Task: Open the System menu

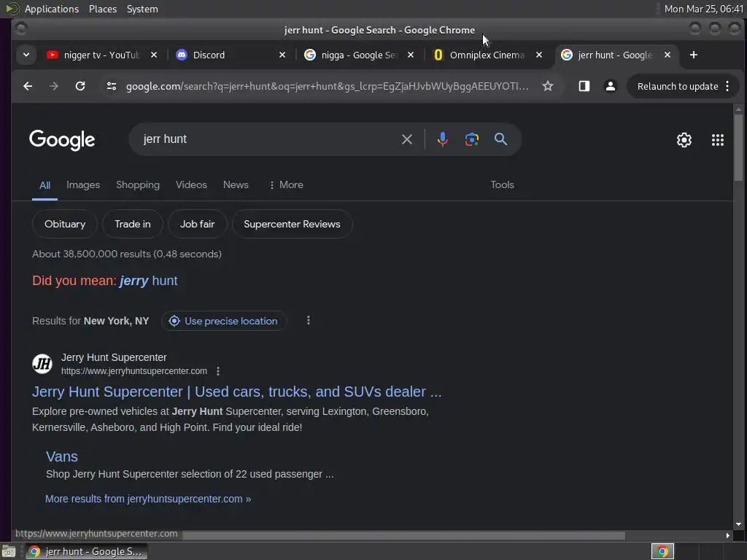Action: coord(142,9)
